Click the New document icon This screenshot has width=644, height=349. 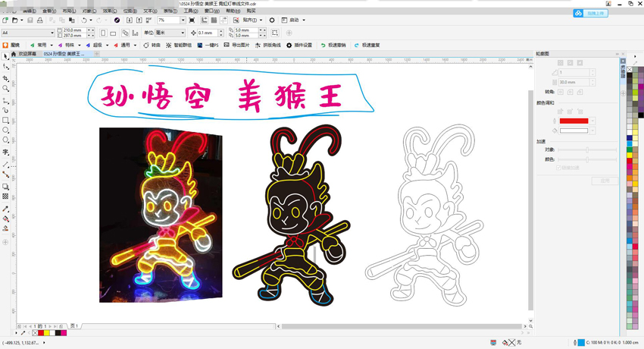[x=5, y=20]
